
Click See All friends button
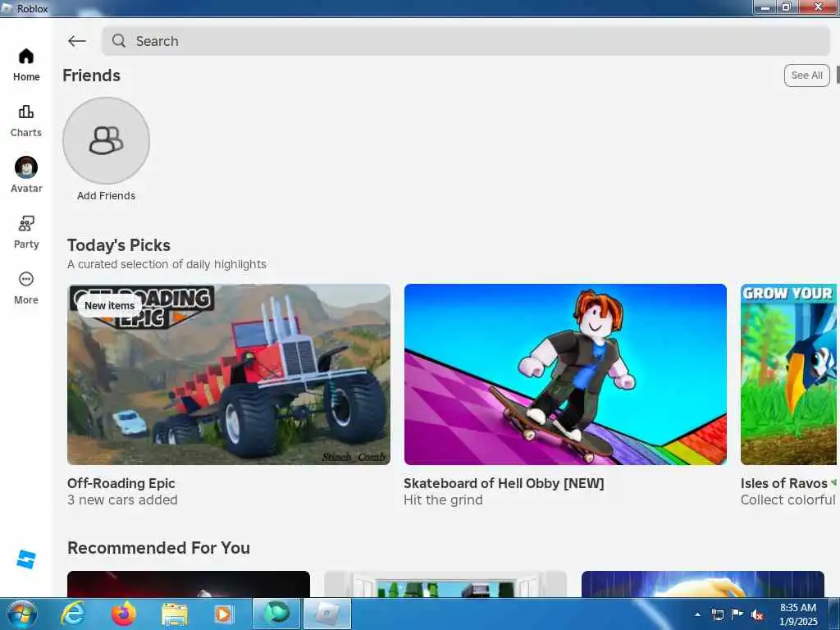806,75
